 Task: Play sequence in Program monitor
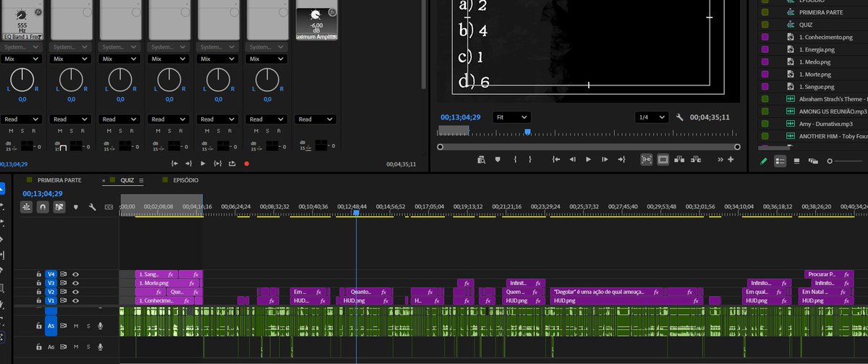[588, 159]
